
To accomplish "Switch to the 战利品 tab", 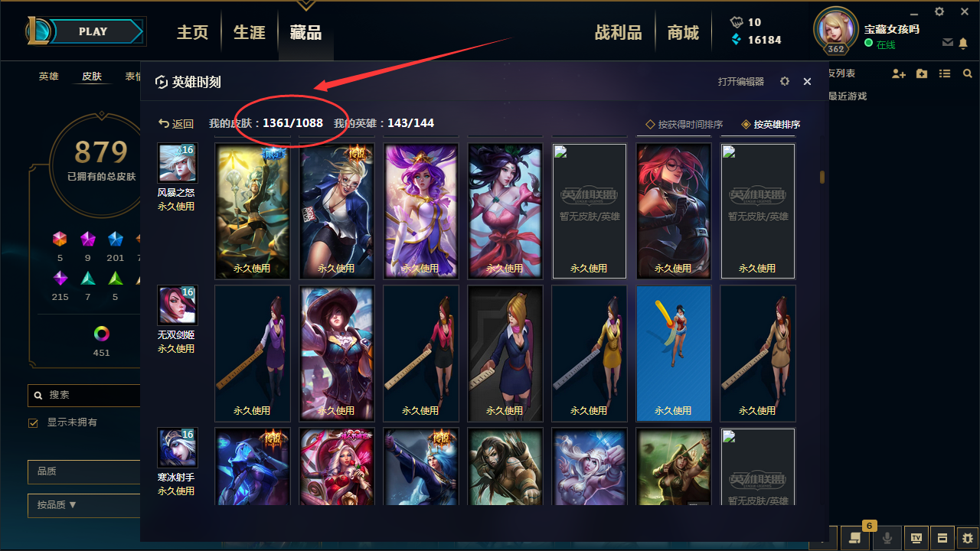I will (x=618, y=32).
